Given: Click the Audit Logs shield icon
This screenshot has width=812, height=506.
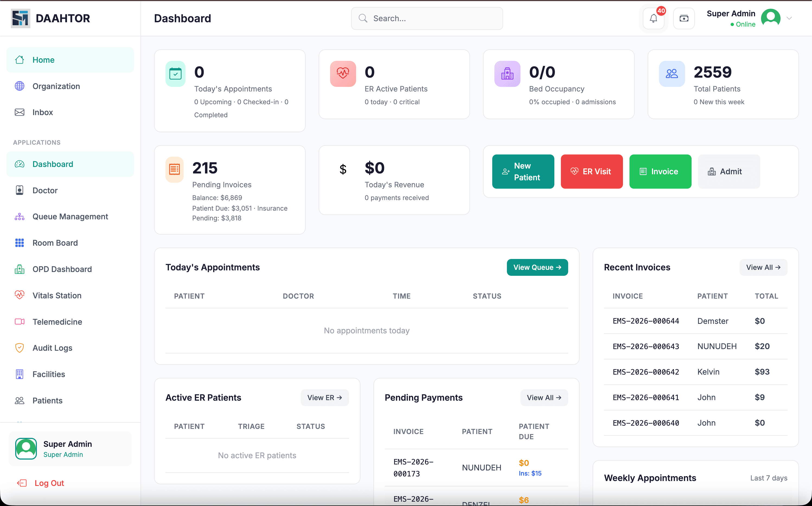Looking at the screenshot, I should click(19, 348).
